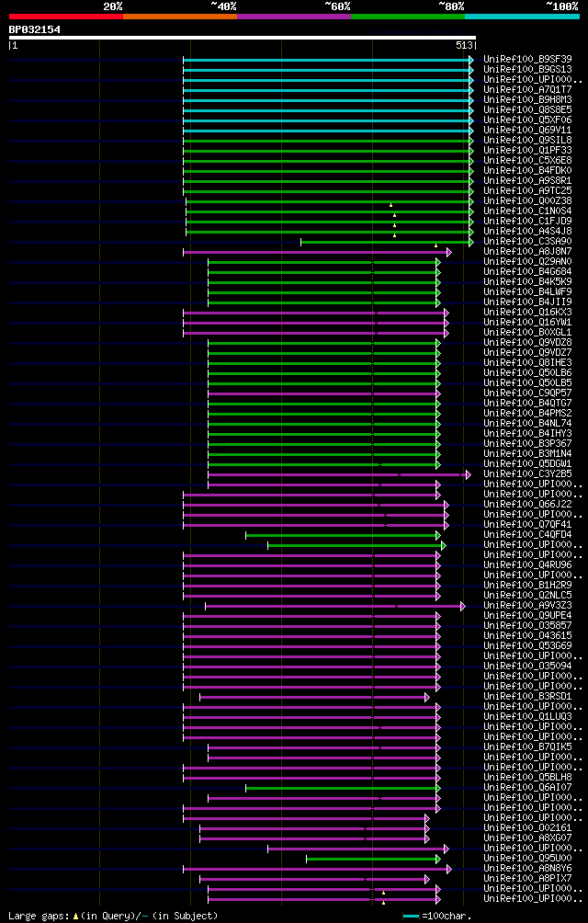Select the UniRef100_Q9VDZ8 label
The width and height of the screenshot is (588, 923).
[x=527, y=343]
